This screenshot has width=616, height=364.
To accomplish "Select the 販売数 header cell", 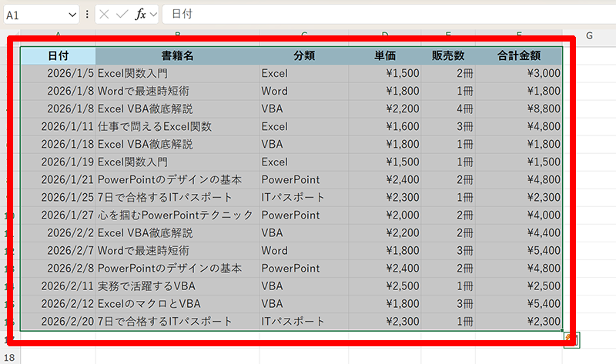I will click(448, 56).
